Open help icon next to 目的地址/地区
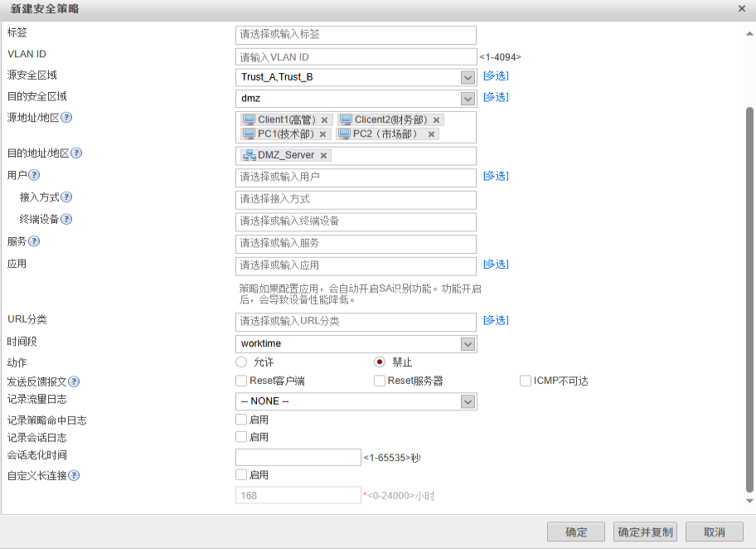The height and width of the screenshot is (549, 756). (x=76, y=153)
